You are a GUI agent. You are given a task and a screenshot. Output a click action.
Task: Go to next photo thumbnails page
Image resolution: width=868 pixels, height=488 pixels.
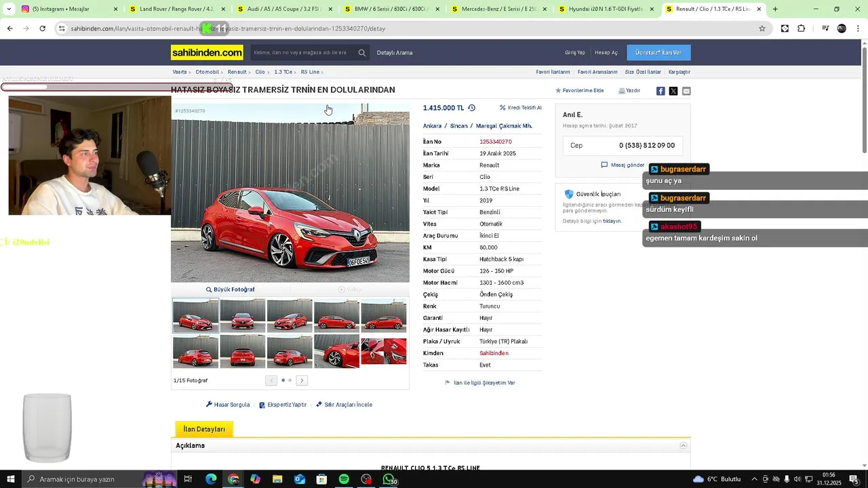click(x=302, y=380)
